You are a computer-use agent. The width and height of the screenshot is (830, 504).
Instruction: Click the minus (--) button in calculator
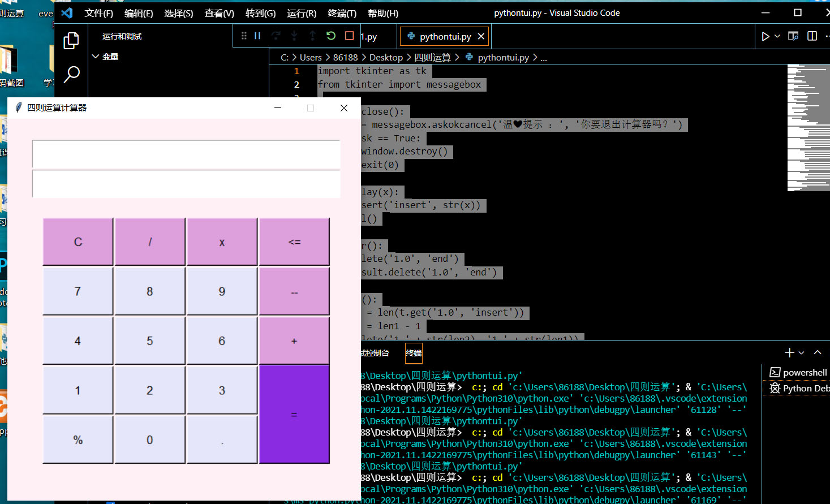point(294,291)
